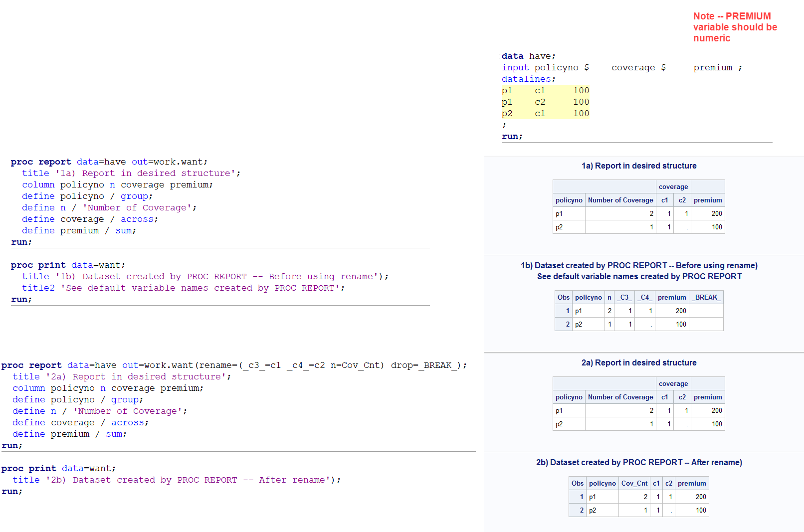Select the _BREAK_ column header in table 1b
804x532 pixels.
(x=706, y=297)
